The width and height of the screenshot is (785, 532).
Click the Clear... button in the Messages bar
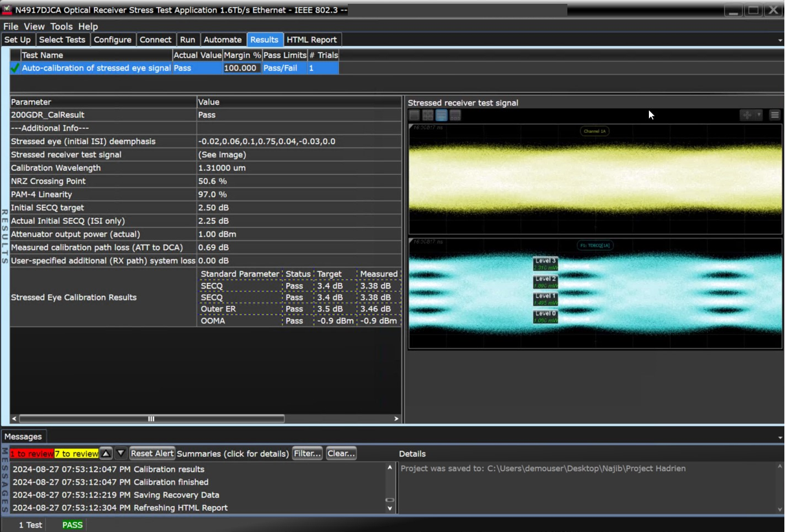tap(341, 453)
